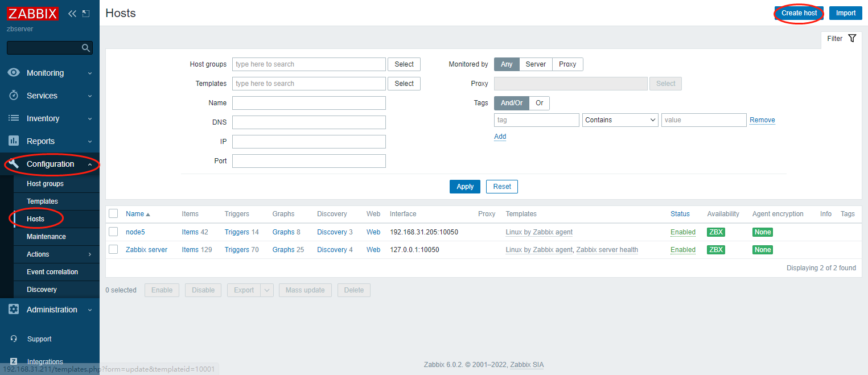
Task: Click the Administration gear icon
Action: 14,310
